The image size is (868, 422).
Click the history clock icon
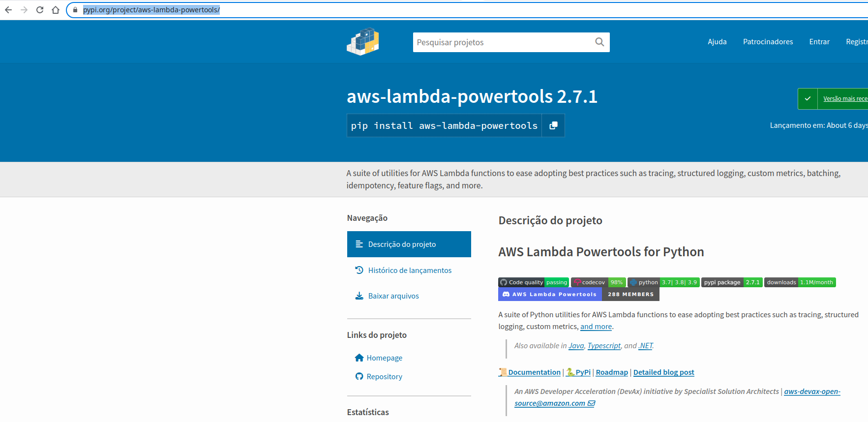click(359, 270)
